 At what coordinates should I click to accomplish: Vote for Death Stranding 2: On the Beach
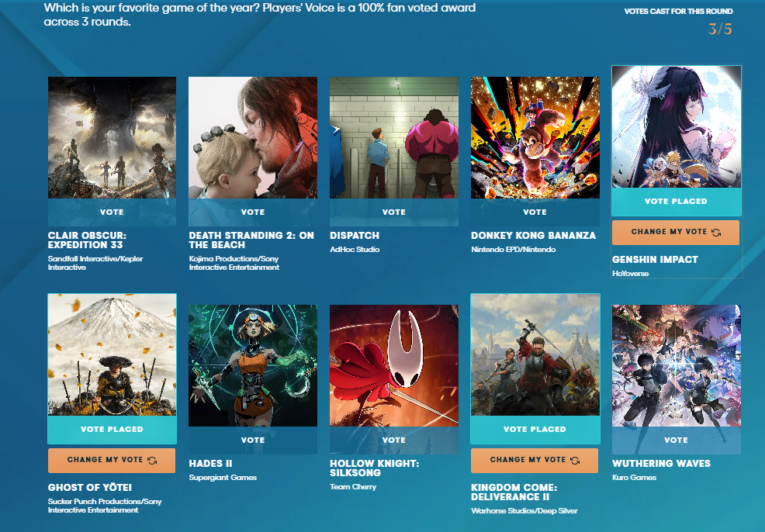coord(253,212)
